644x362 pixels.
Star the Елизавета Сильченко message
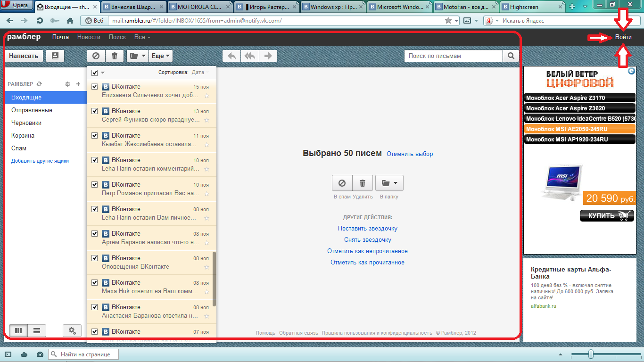coord(206,95)
